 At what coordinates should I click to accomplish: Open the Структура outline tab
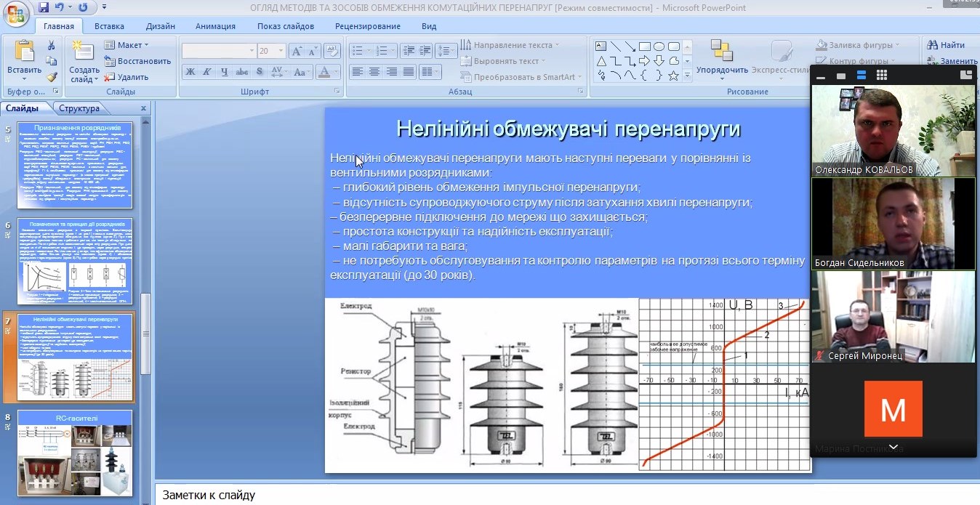click(79, 108)
